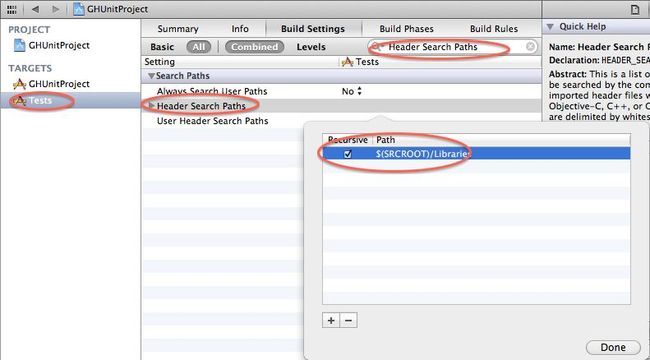Click the Setting column header
650x360 pixels.
click(x=160, y=62)
